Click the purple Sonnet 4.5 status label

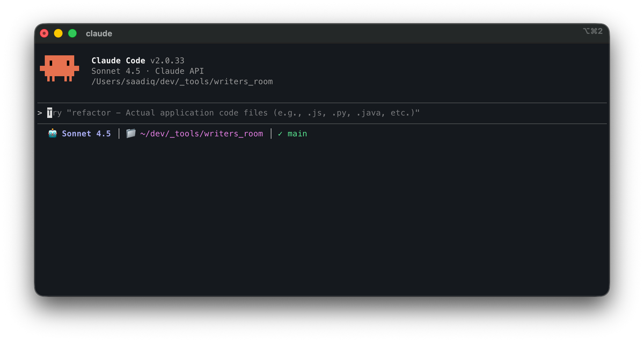click(x=86, y=134)
